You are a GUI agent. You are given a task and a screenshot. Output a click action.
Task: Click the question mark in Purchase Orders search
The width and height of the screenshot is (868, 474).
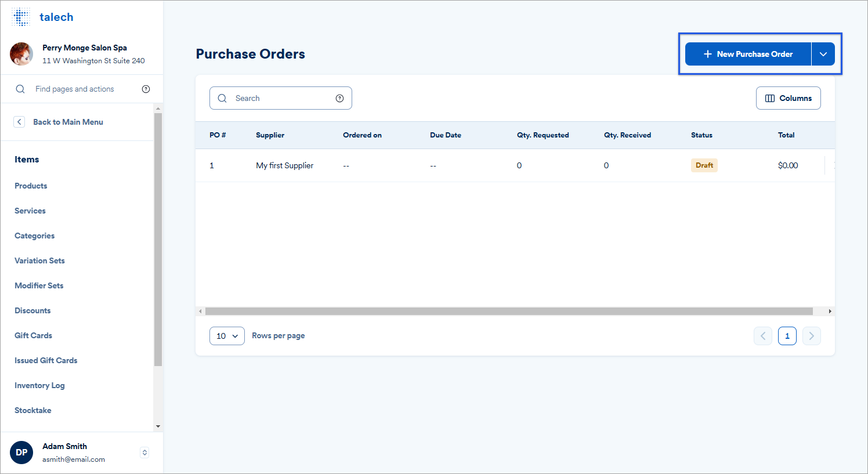tap(339, 98)
